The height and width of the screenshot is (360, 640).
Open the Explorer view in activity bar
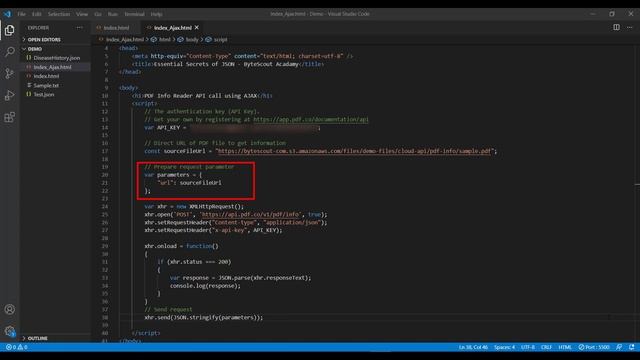pyautogui.click(x=9, y=30)
